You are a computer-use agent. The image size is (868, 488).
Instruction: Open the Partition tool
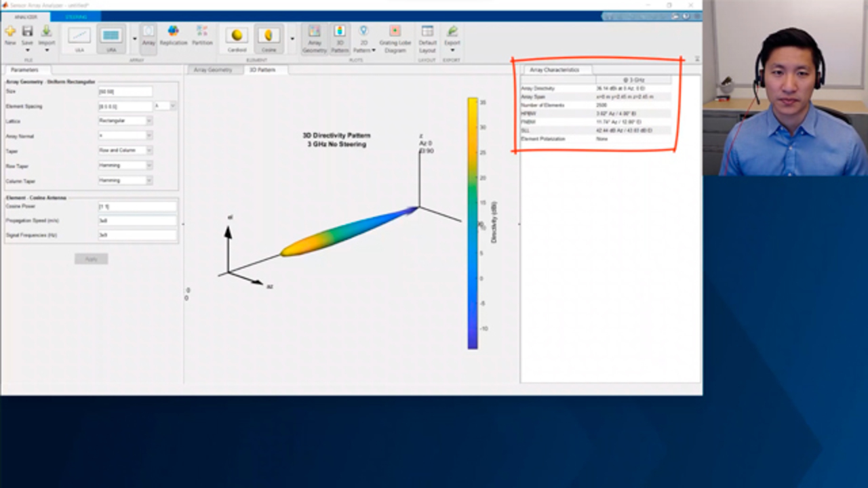point(202,36)
